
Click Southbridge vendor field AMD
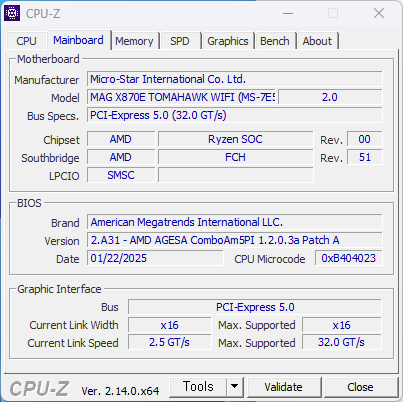(x=121, y=157)
